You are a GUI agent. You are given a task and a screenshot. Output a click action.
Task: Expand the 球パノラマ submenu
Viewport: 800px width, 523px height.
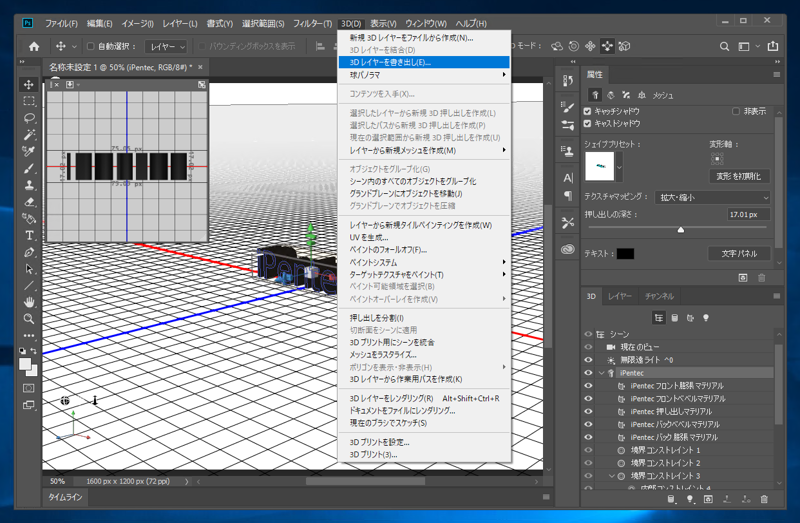click(x=424, y=75)
